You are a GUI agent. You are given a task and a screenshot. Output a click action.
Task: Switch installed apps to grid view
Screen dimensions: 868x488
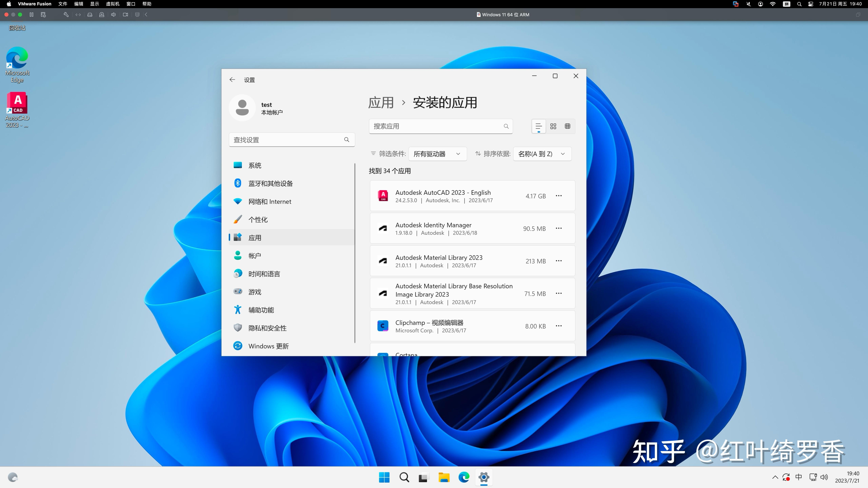[553, 126]
